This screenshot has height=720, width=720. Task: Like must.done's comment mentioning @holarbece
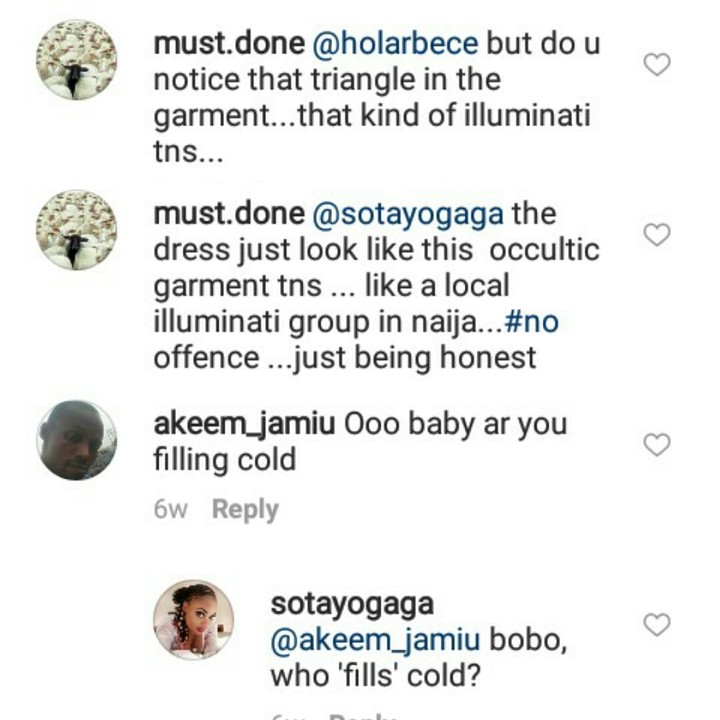(x=656, y=65)
